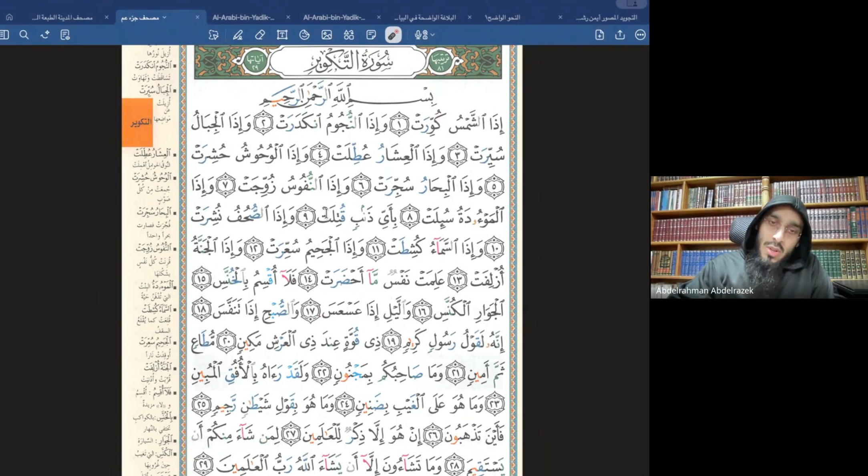
Task: Switch to the مصحف المدينة الطبعة tab
Action: (62, 17)
